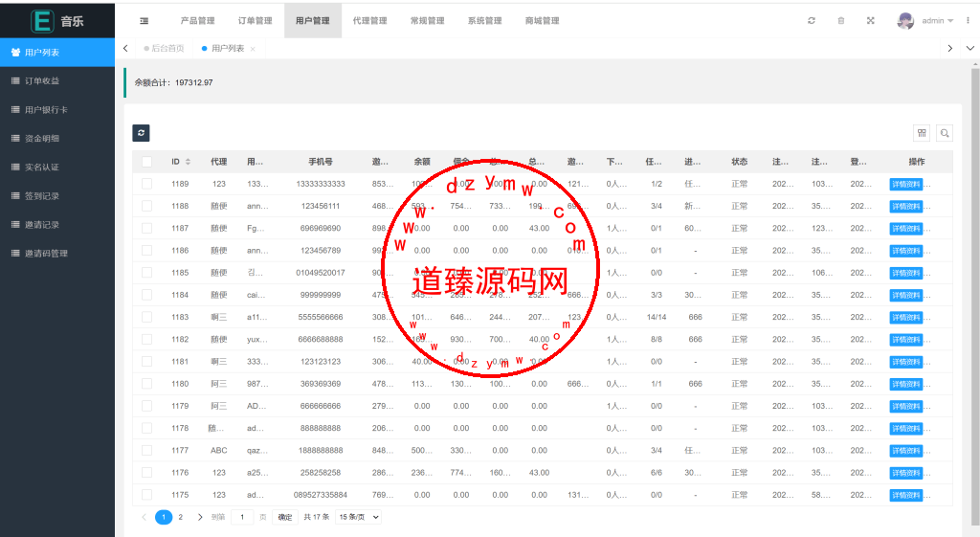Open the column filter grid icon
The image size is (980, 537).
(x=922, y=132)
